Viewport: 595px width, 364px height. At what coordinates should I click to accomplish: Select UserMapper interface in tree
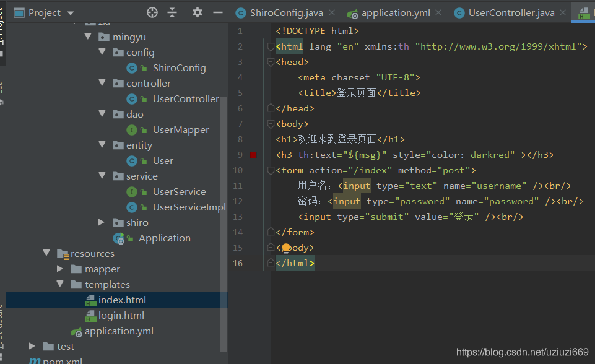pyautogui.click(x=181, y=130)
